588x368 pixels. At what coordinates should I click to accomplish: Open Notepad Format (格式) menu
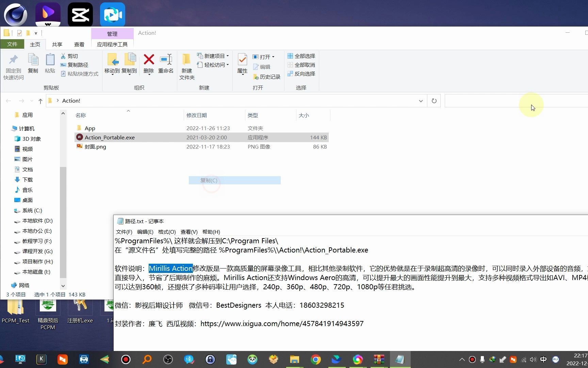coord(167,232)
